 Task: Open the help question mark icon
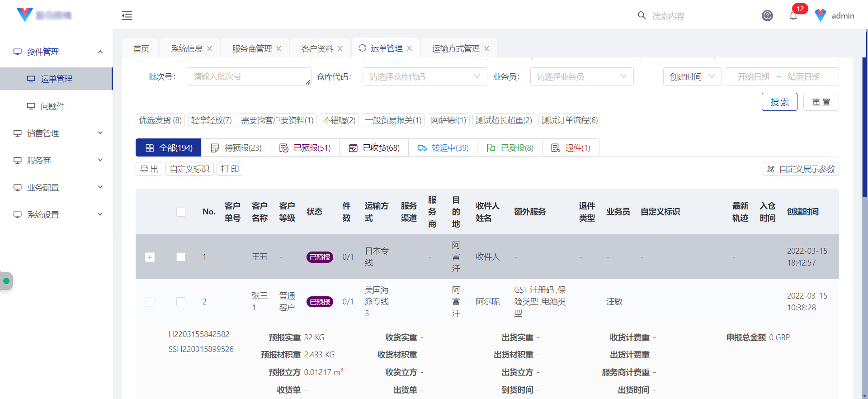(767, 16)
